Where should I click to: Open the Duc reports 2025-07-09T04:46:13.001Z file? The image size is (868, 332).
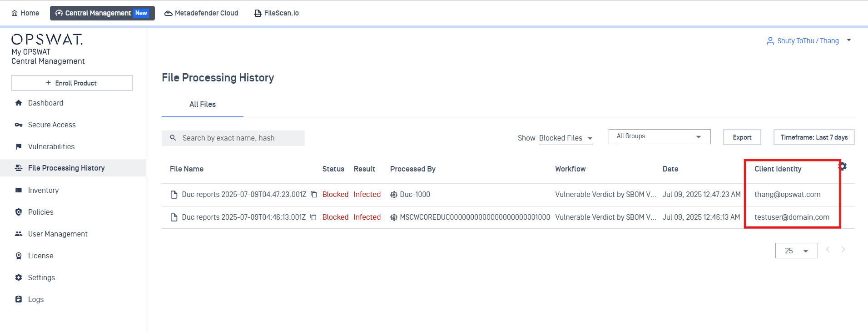(244, 217)
